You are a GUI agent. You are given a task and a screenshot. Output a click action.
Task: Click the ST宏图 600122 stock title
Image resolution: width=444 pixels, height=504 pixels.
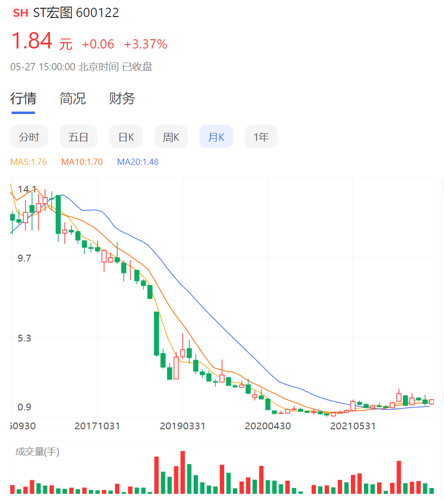[x=76, y=13]
